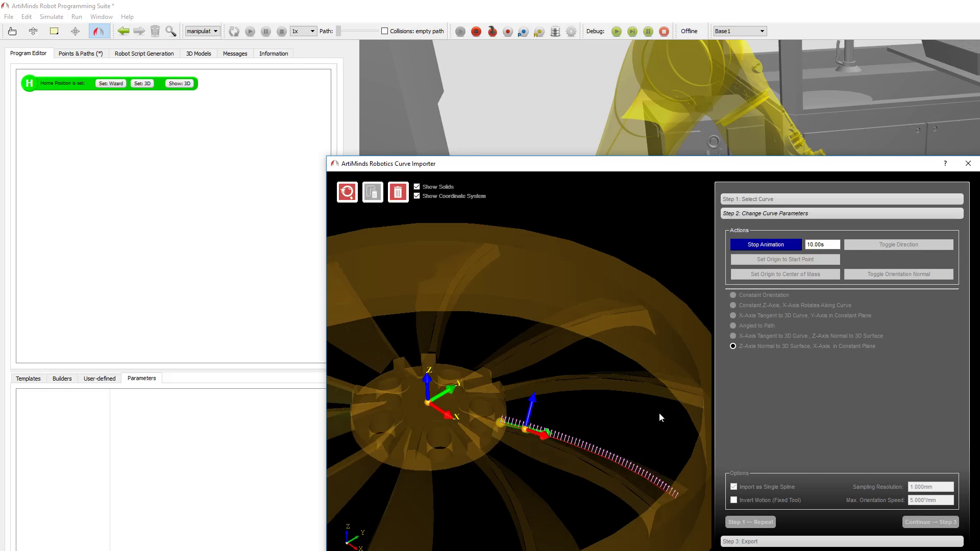Click the green debug play icon

(617, 32)
